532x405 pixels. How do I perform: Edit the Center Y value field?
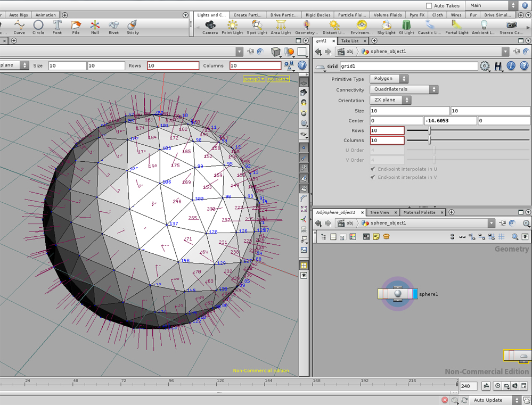pyautogui.click(x=450, y=121)
